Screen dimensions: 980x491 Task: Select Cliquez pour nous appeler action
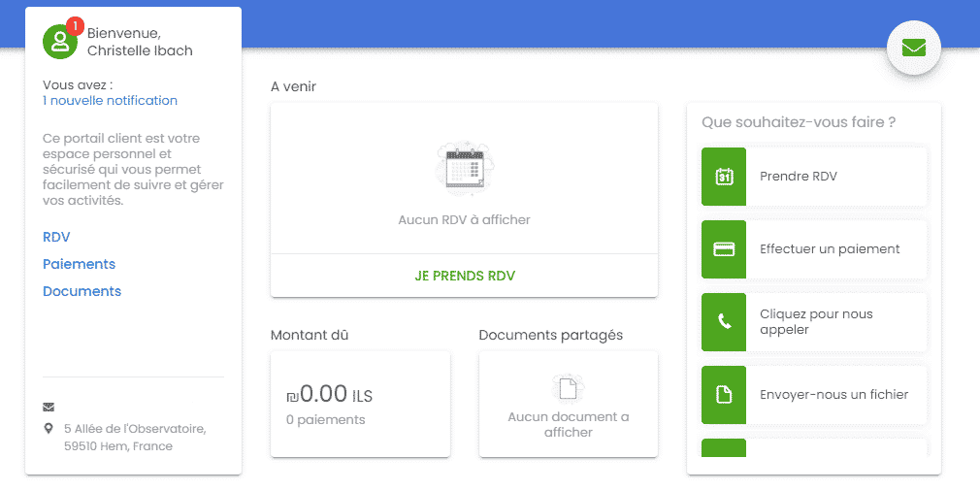coord(814,322)
